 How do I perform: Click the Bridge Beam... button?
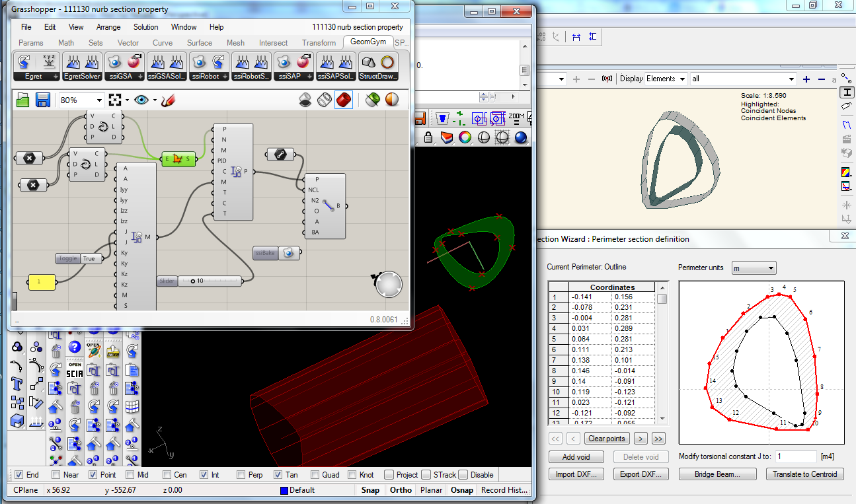(x=717, y=474)
